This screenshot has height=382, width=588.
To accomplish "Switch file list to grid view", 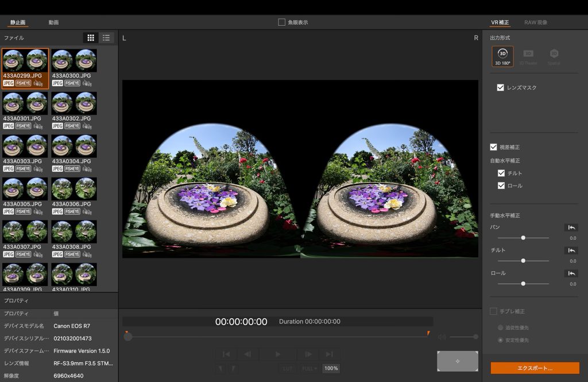I will tap(91, 38).
